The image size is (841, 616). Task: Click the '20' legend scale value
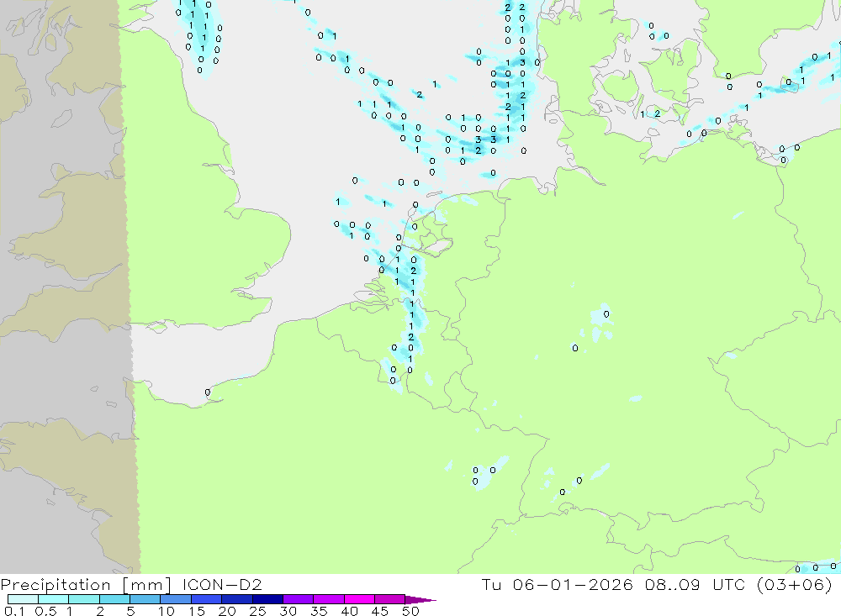click(227, 611)
